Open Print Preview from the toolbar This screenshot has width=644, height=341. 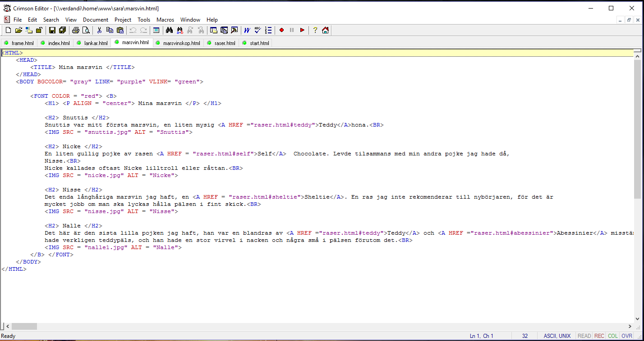coord(86,30)
